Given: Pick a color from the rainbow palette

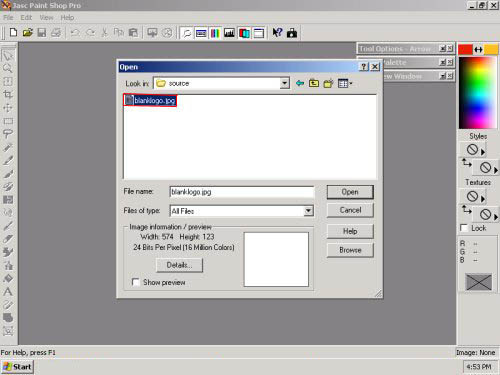Looking at the screenshot, I should tap(477, 93).
